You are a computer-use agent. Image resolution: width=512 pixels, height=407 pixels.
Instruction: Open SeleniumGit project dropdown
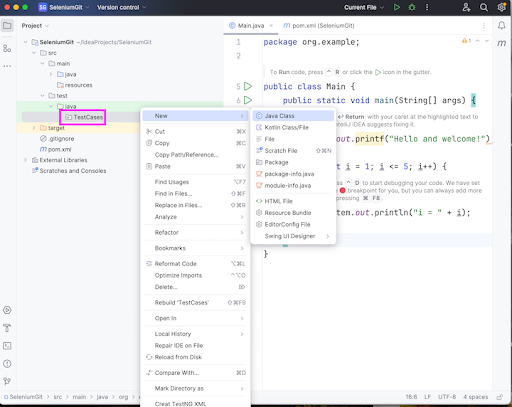point(64,7)
